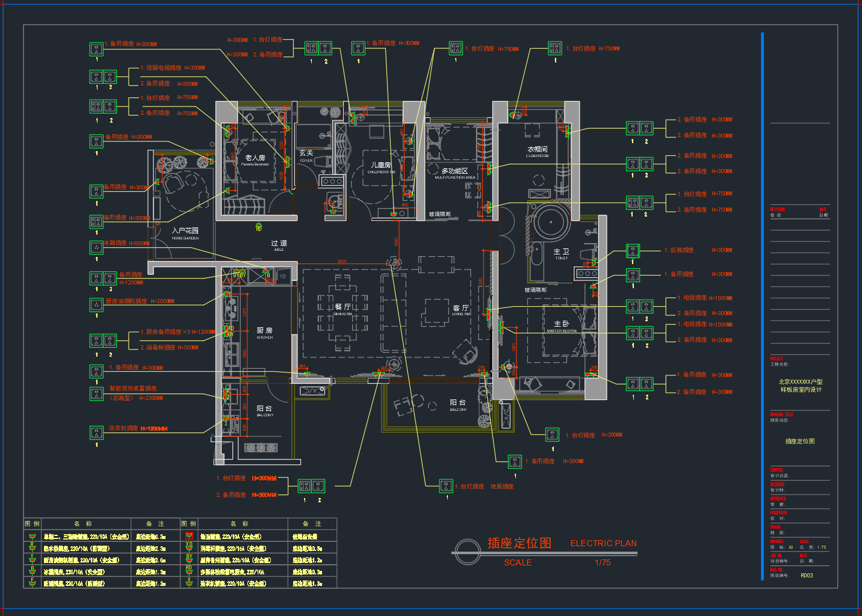This screenshot has width=862, height=616.
Task: Select 厨房备用插座×3 H=1200MM annotation
Action: (178, 331)
